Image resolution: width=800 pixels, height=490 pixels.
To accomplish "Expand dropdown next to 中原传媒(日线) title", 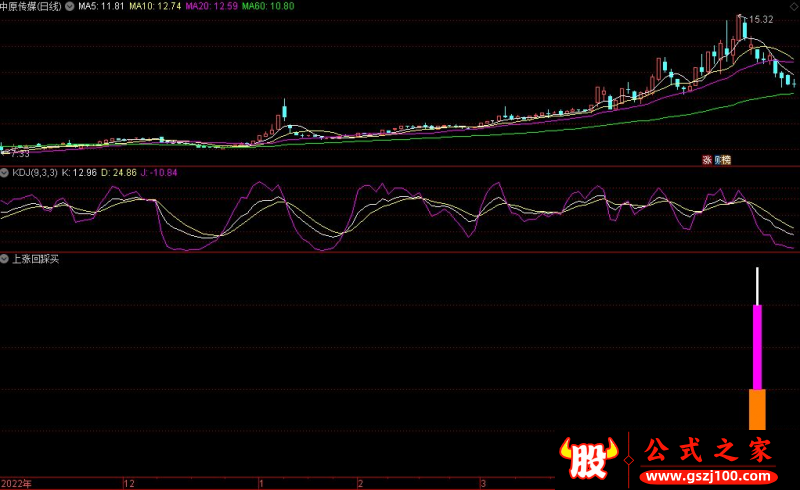I will pyautogui.click(x=70, y=6).
